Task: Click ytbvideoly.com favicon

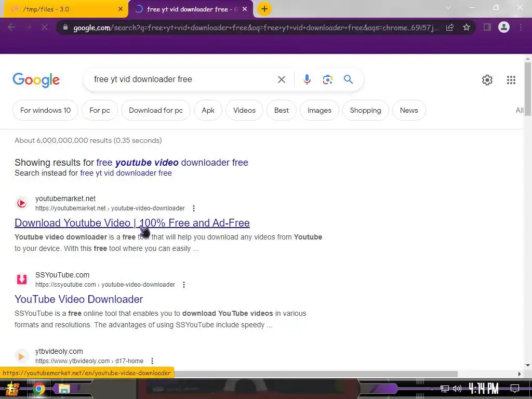Action: coord(22,356)
